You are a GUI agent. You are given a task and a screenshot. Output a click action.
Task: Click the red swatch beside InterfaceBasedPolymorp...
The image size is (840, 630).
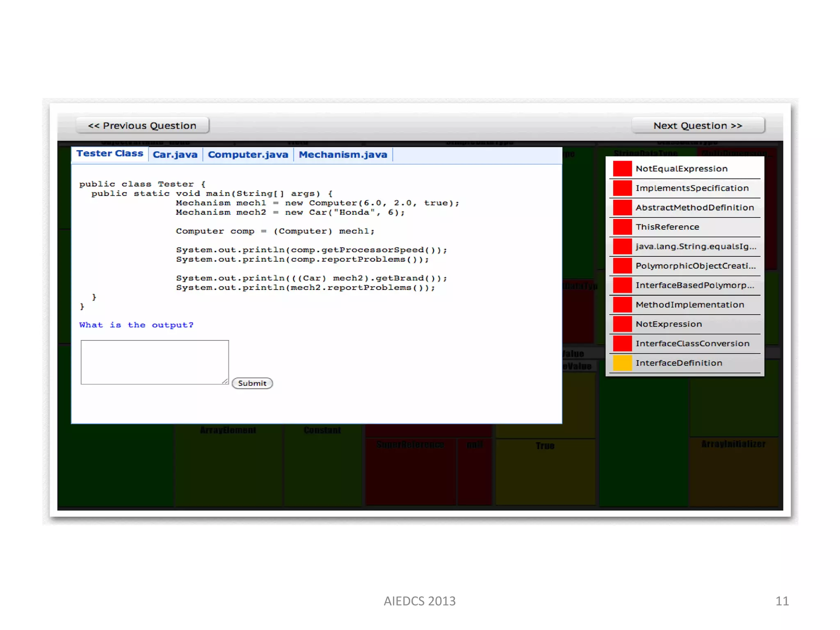point(622,285)
